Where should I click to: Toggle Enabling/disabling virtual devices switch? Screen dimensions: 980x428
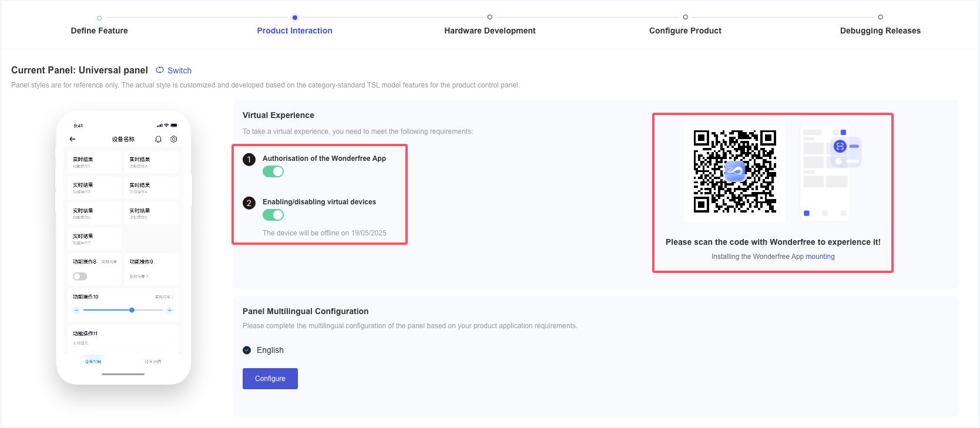pos(273,215)
